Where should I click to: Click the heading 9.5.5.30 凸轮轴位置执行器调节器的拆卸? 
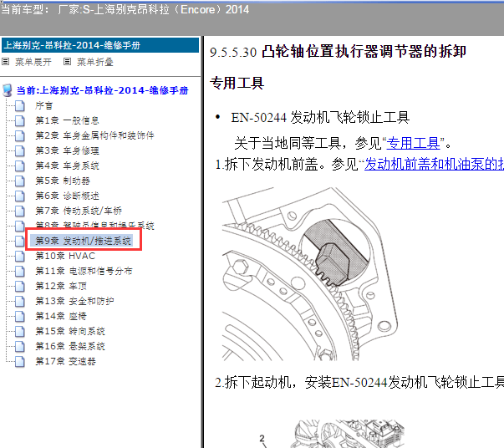pos(338,52)
